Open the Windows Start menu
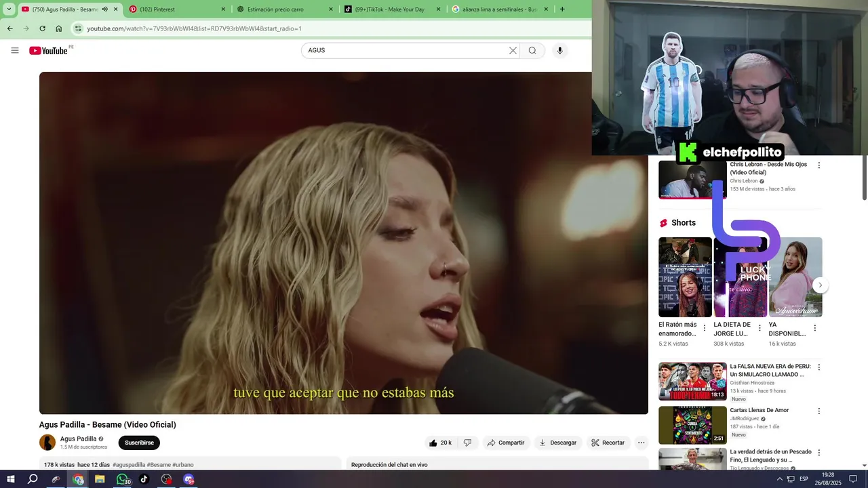868x488 pixels. [x=11, y=479]
